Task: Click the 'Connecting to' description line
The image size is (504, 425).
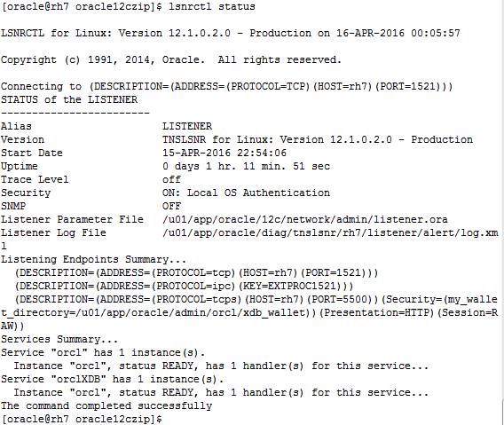Action: (226, 86)
